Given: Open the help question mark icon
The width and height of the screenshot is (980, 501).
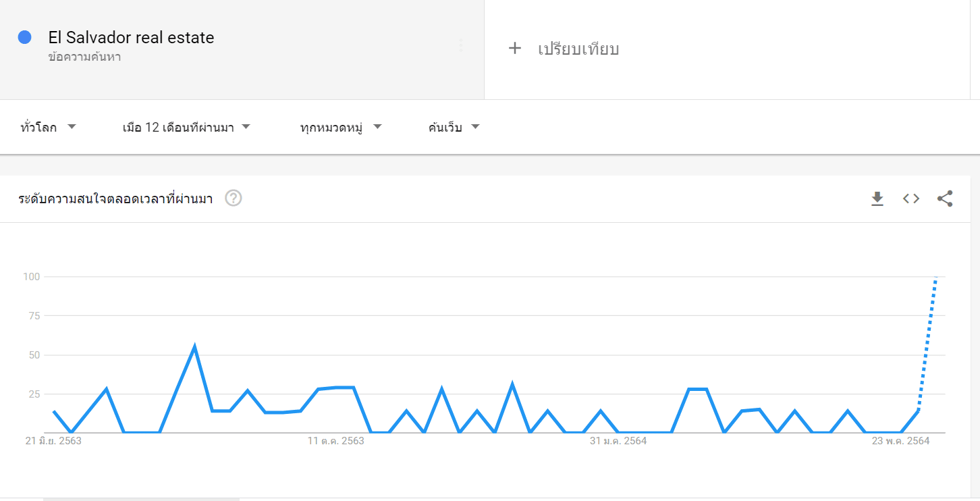Looking at the screenshot, I should 234,199.
